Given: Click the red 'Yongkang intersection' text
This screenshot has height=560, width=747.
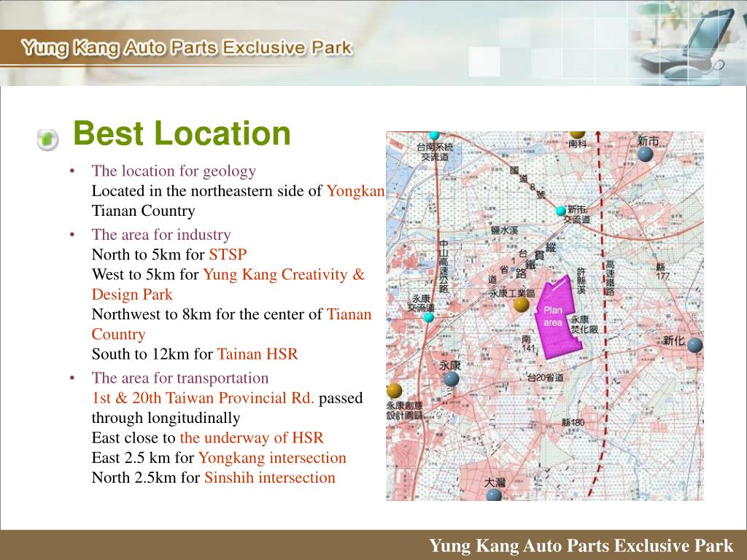Looking at the screenshot, I should coord(272,458).
